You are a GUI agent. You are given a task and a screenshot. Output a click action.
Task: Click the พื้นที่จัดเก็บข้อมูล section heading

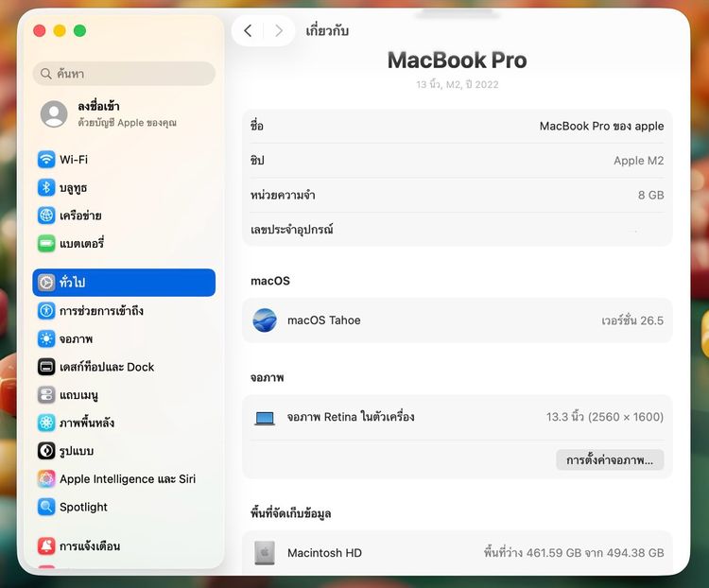tap(291, 513)
